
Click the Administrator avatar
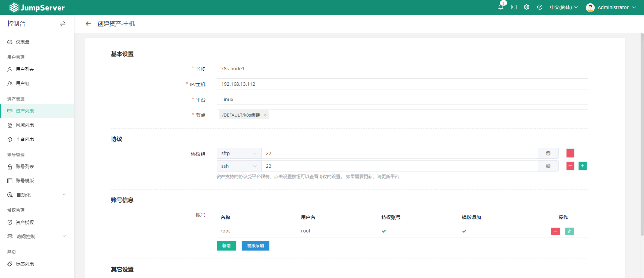590,7
